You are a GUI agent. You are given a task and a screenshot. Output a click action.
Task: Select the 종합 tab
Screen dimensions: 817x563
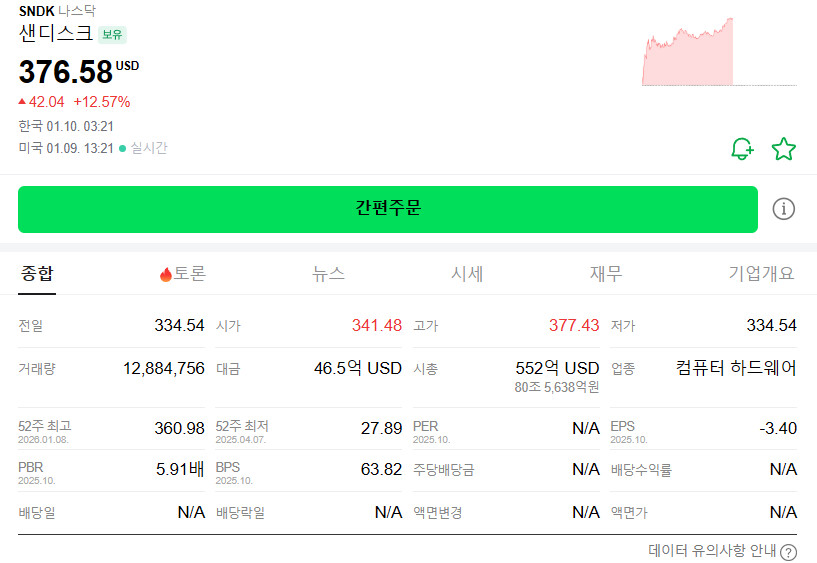pos(37,273)
